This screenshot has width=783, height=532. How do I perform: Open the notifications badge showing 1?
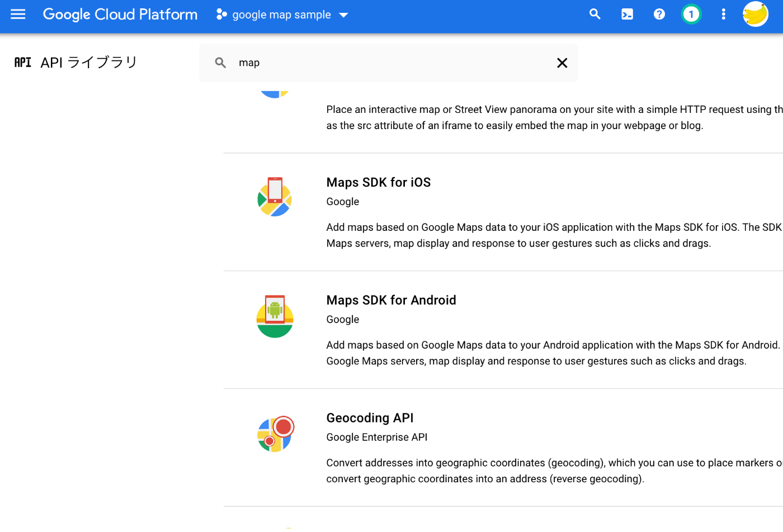[691, 15]
